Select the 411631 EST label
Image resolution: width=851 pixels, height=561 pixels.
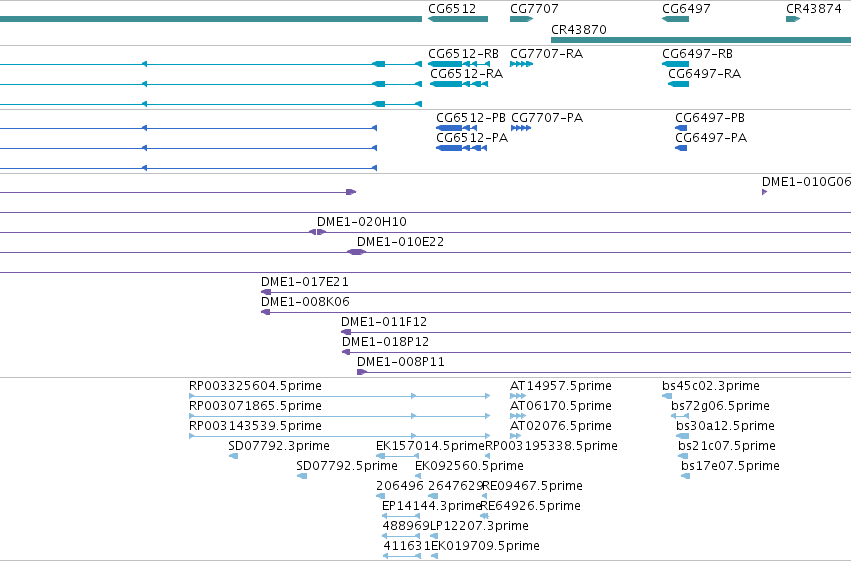(407, 546)
